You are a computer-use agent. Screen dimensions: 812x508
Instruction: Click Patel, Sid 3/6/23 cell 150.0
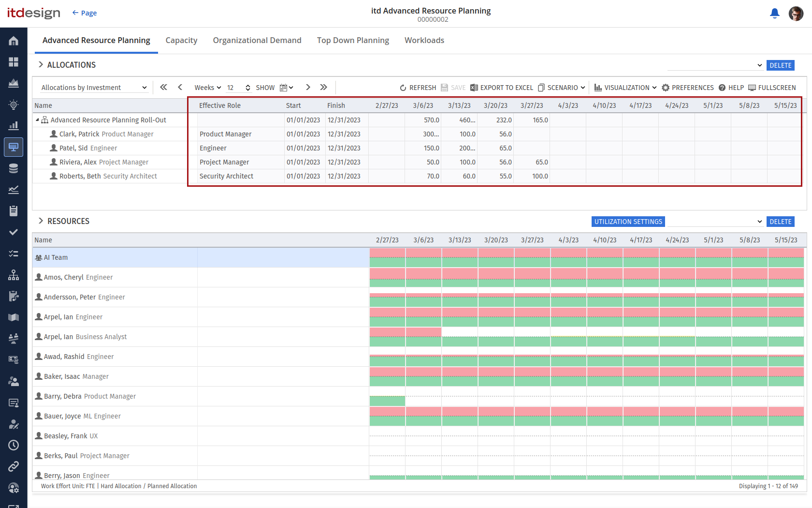pyautogui.click(x=423, y=148)
